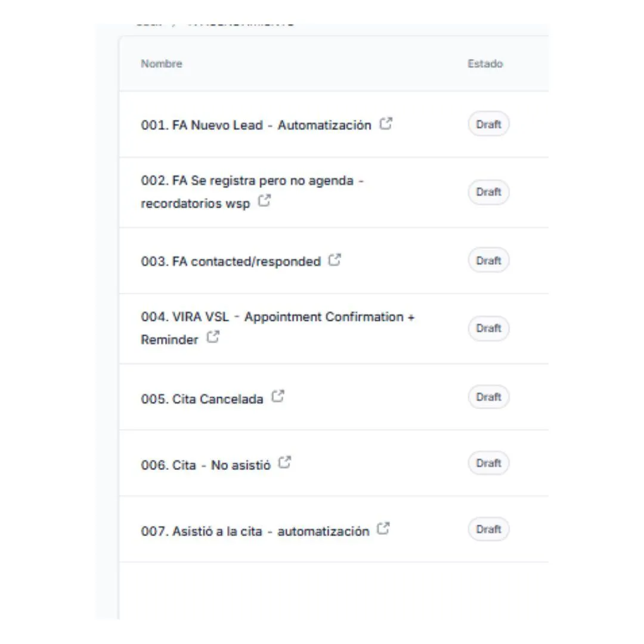
Task: Click the Draft badge of 006. Cita - No asistió
Action: 488,463
